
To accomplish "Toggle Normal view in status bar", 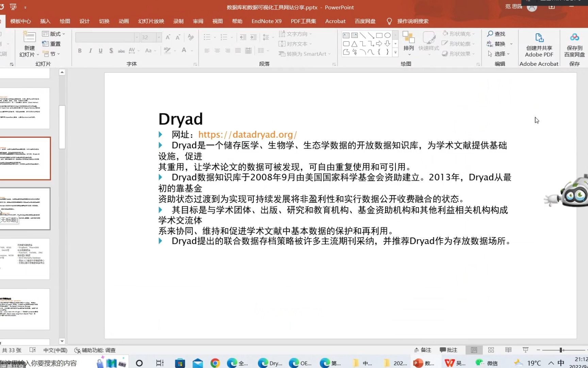I will point(474,350).
